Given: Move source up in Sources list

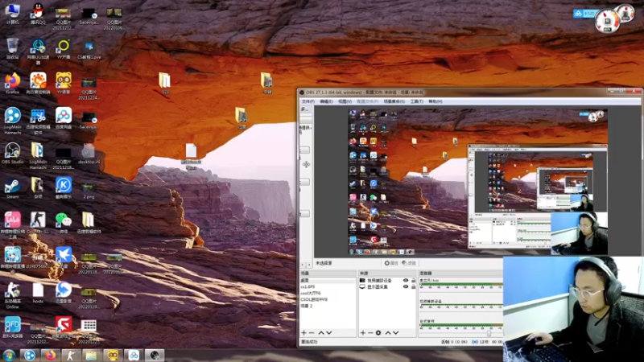Looking at the screenshot, I should click(388, 333).
